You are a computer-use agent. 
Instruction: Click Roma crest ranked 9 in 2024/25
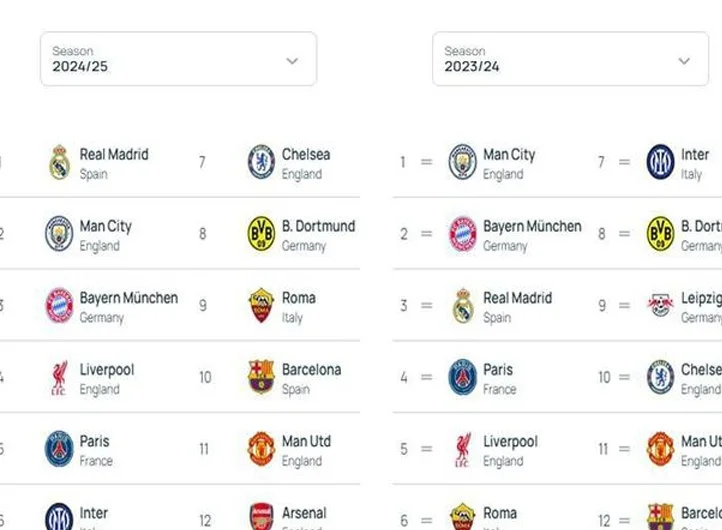261,305
